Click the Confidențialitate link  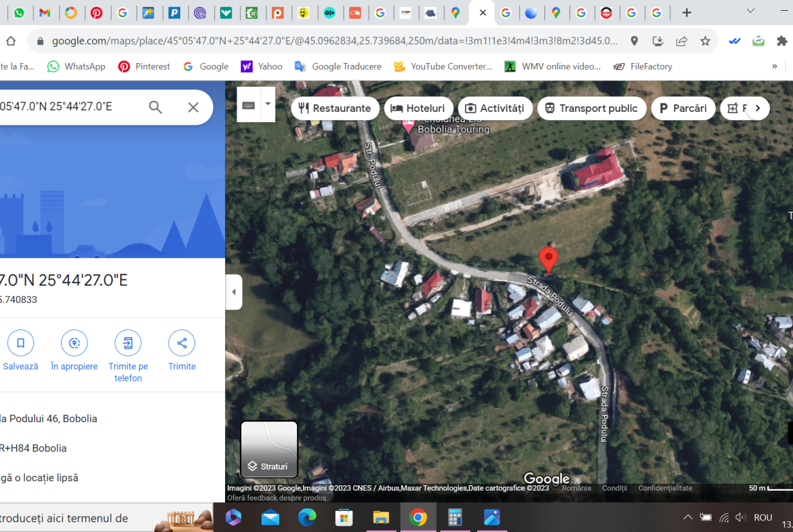665,488
